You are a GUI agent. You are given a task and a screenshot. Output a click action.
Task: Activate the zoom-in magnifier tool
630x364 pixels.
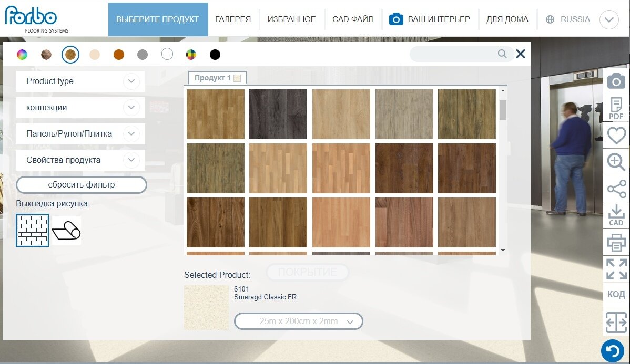pyautogui.click(x=616, y=162)
